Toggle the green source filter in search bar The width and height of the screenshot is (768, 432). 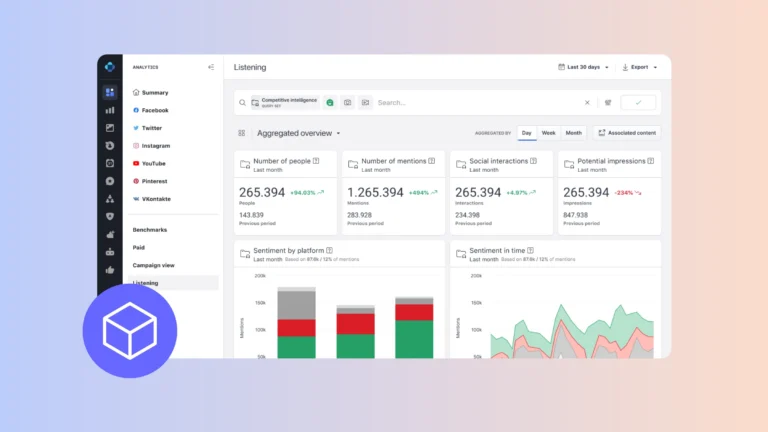coord(330,102)
